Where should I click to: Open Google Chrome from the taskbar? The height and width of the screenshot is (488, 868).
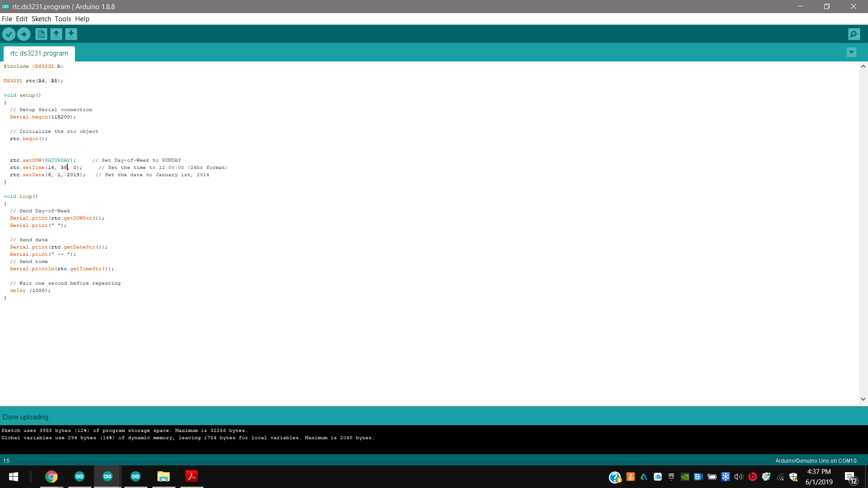[x=52, y=476]
